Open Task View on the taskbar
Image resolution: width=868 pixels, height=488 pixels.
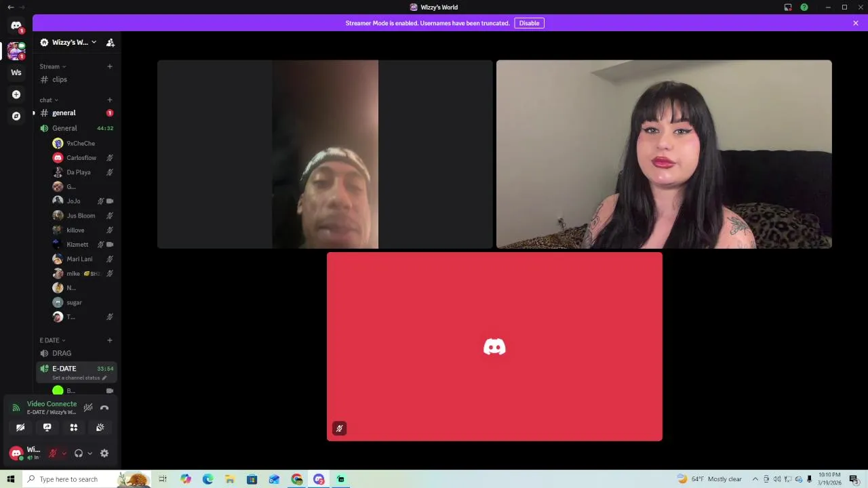point(163,479)
